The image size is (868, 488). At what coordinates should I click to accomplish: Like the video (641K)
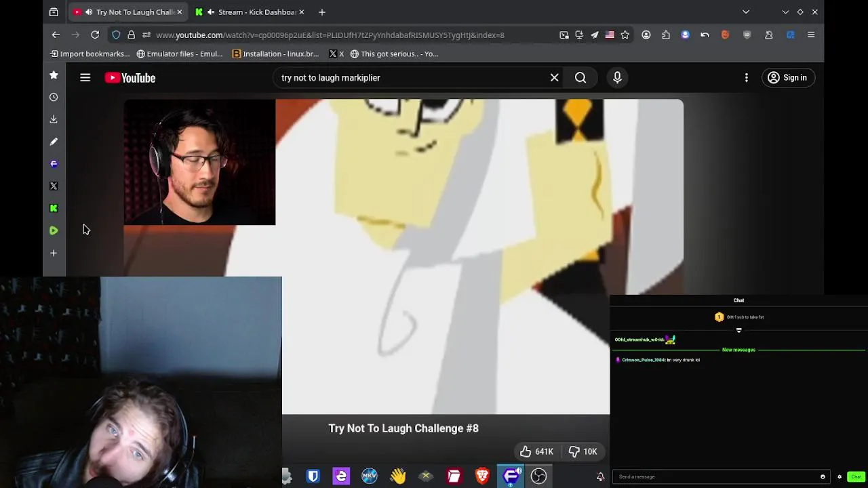[536, 451]
